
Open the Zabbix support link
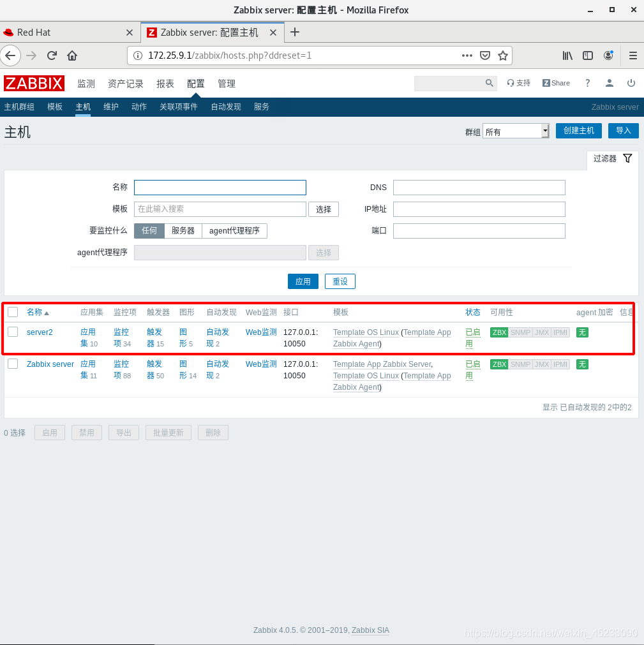[518, 83]
